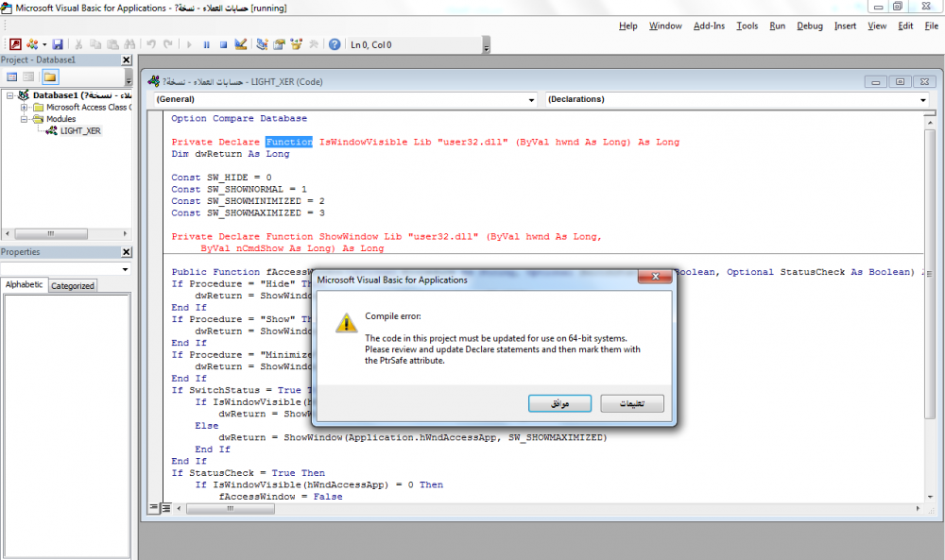The image size is (945, 560).
Task: Click the Reset stop icon
Action: click(224, 44)
